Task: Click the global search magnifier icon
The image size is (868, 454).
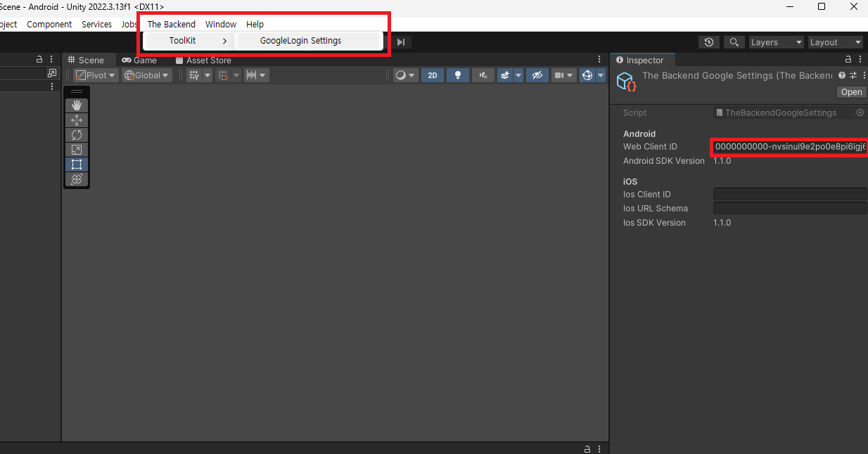Action: [x=734, y=42]
